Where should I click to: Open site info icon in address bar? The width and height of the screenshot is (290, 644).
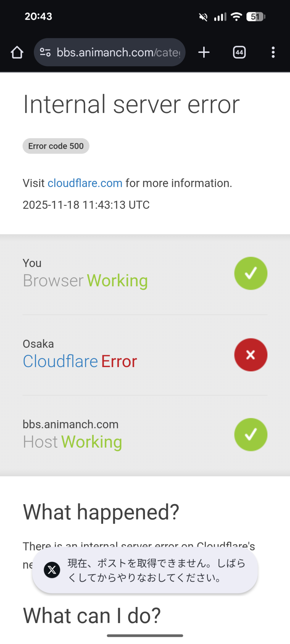[45, 52]
